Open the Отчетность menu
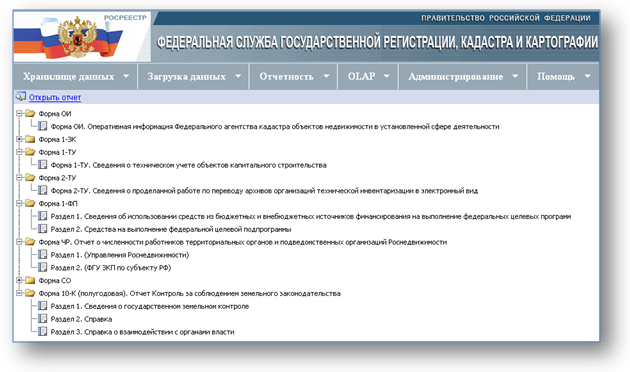The height and width of the screenshot is (372, 630). point(293,76)
